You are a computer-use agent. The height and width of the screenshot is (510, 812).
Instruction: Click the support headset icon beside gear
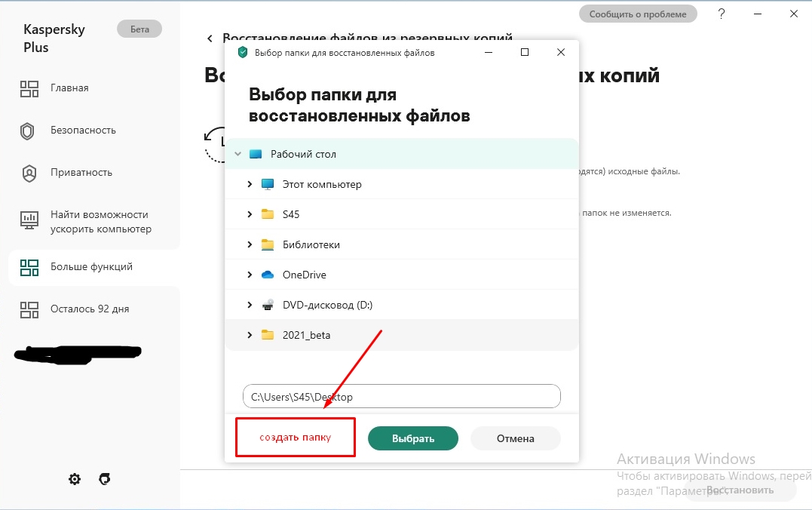(105, 479)
